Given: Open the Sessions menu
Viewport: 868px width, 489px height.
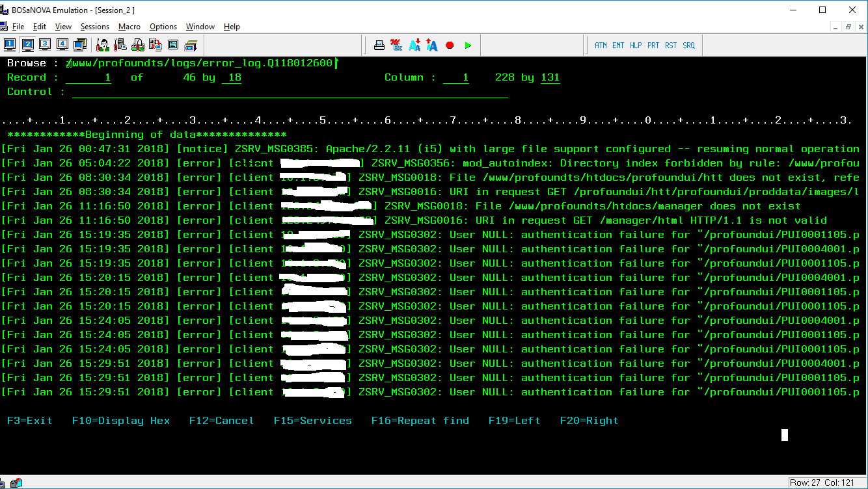Looking at the screenshot, I should click(x=95, y=27).
